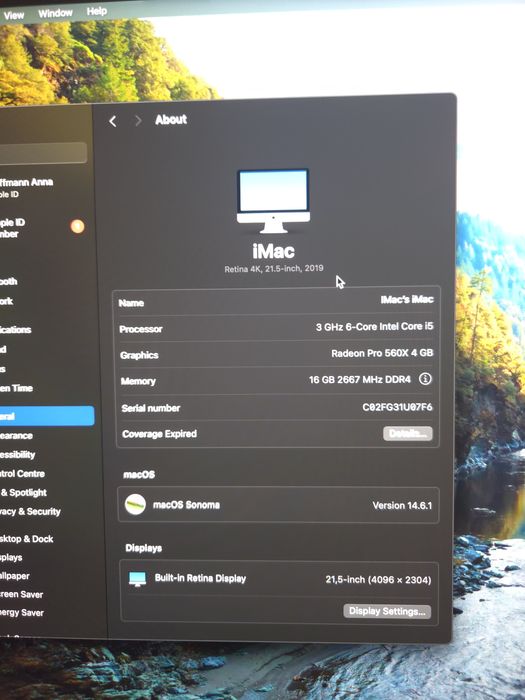Click memory value "16 GB 2667 MHz DDR4"
Viewport: 525px width, 700px height.
360,379
